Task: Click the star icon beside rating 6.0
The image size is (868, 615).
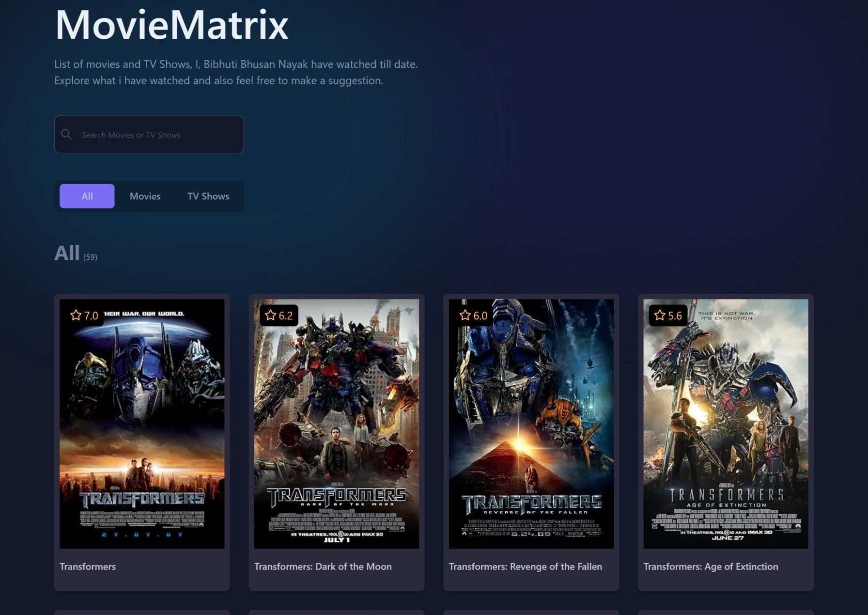Action: 465,315
